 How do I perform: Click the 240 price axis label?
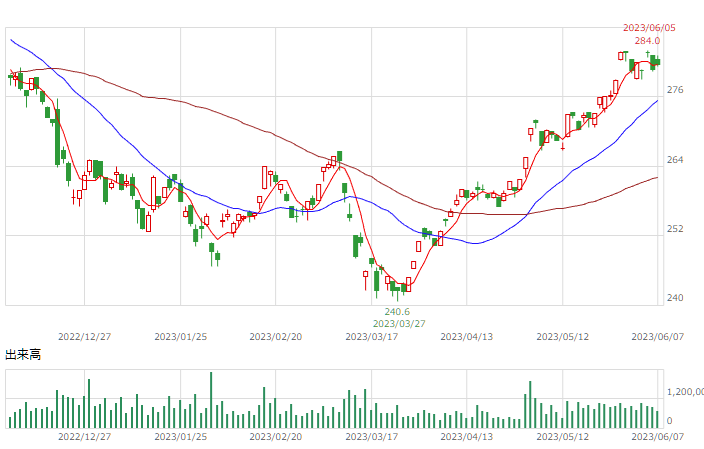(x=675, y=298)
